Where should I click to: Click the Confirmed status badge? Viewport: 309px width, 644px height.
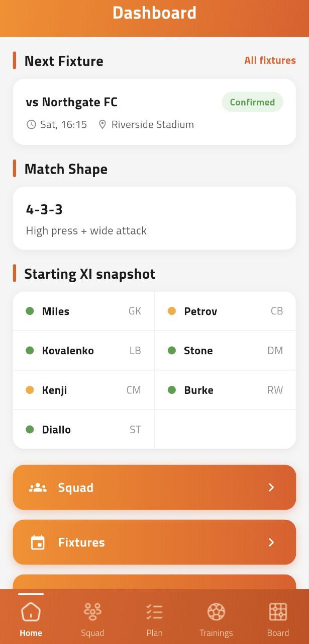pos(252,102)
